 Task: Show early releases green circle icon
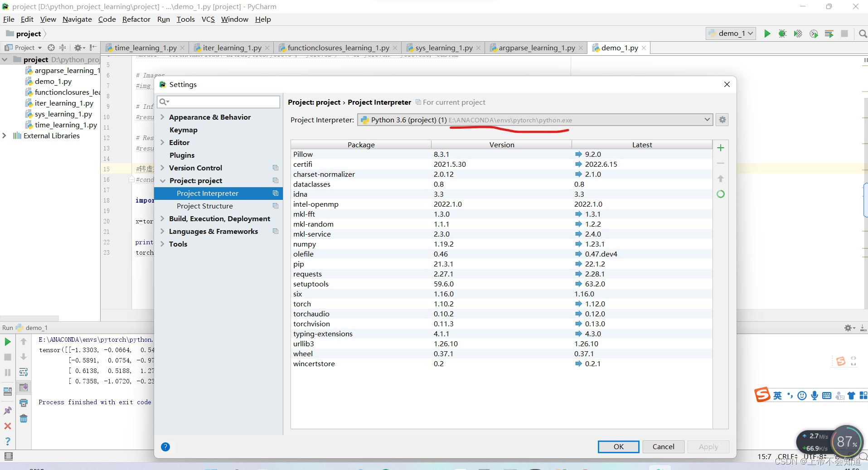pos(721,194)
